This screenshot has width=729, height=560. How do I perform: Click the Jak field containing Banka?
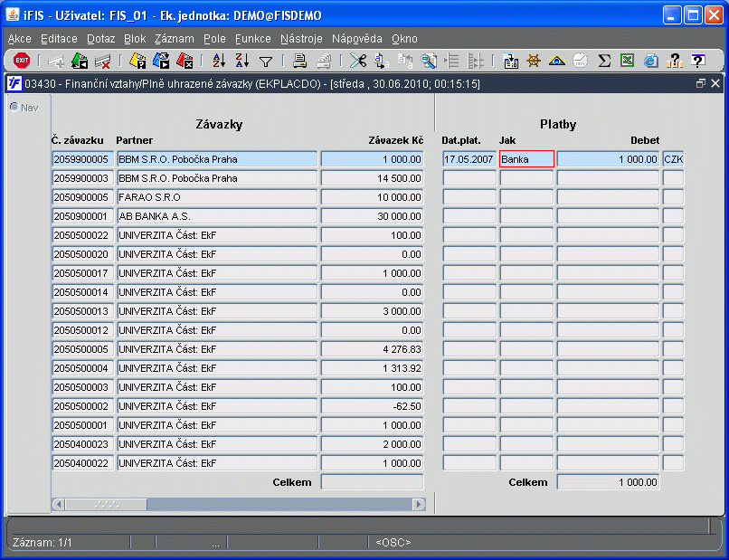526,159
